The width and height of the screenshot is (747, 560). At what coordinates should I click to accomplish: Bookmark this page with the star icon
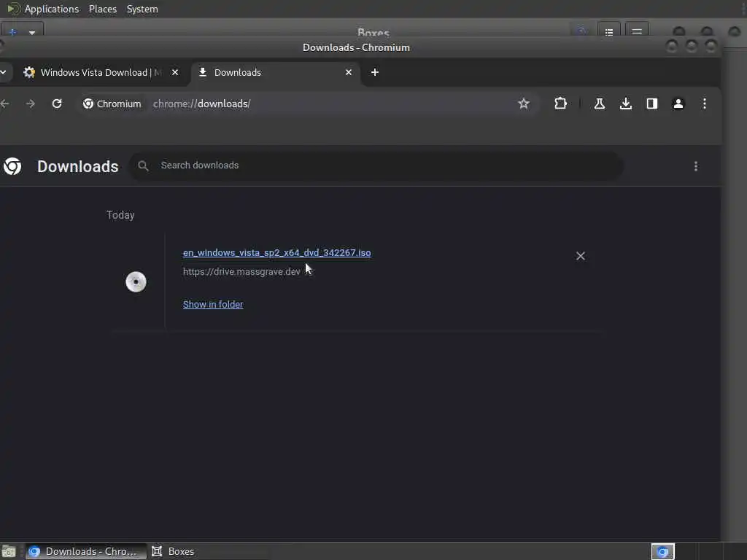[x=524, y=104]
